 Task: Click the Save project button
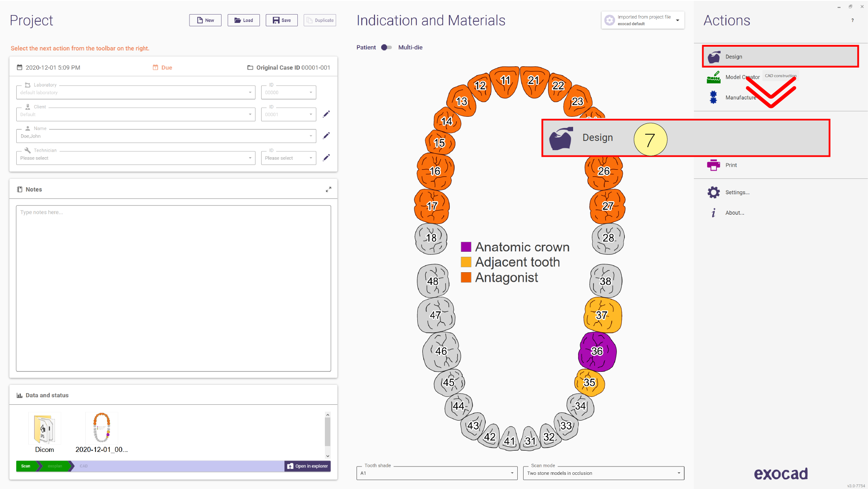[x=282, y=20]
